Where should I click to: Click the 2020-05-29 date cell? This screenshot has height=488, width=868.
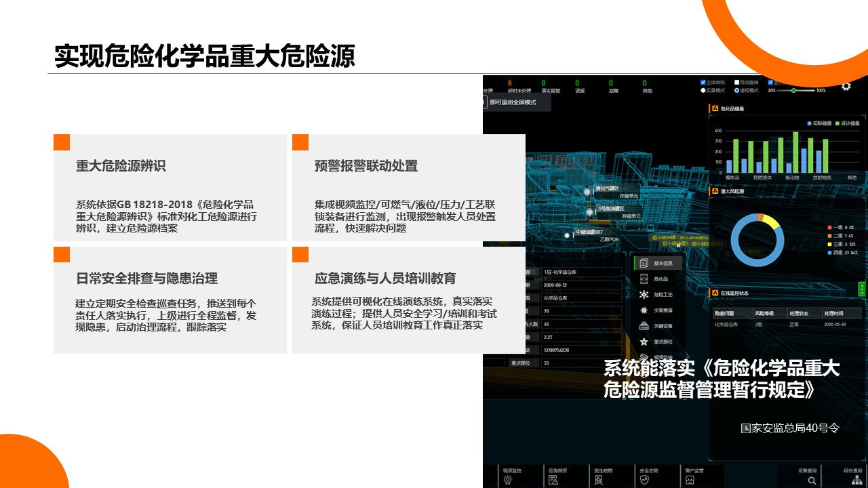click(836, 324)
